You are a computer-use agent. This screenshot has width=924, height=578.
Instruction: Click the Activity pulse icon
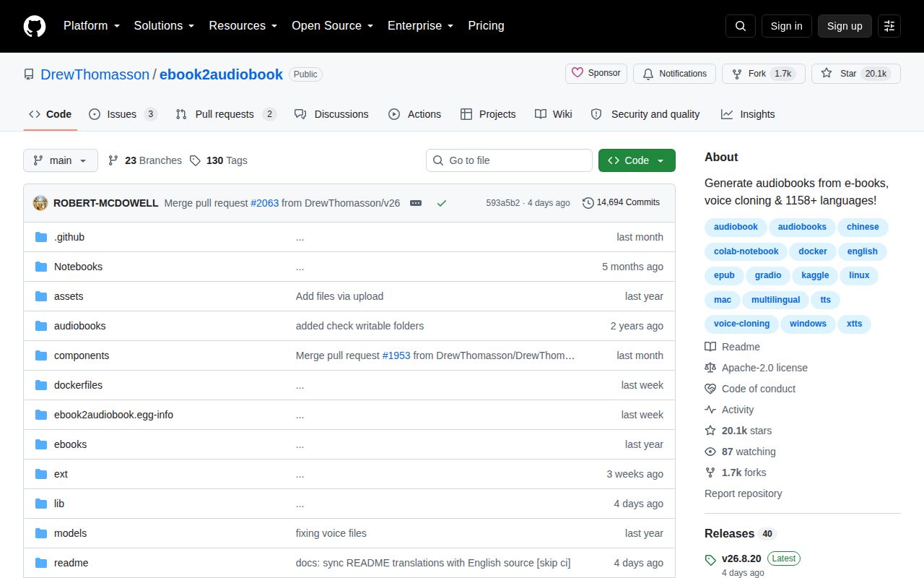pyautogui.click(x=710, y=410)
